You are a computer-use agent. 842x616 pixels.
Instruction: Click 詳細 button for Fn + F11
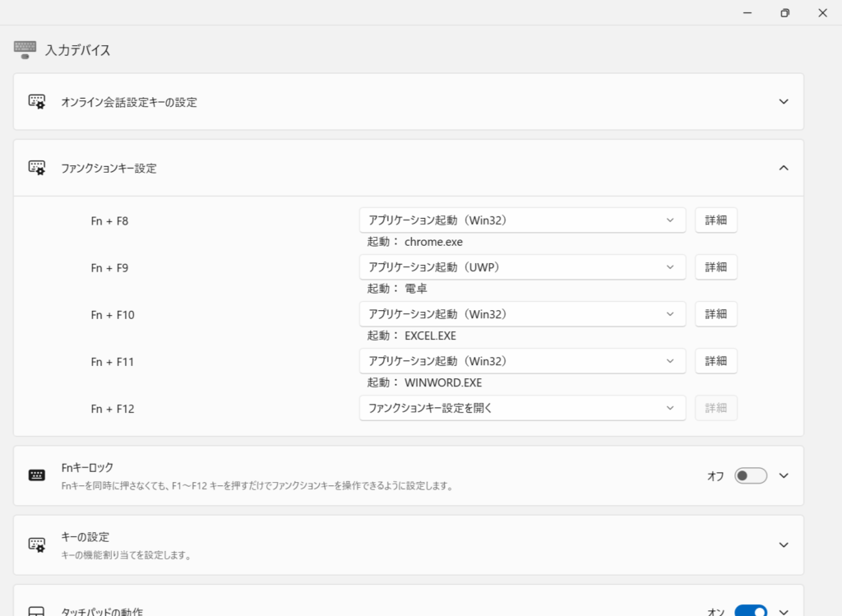click(x=715, y=361)
